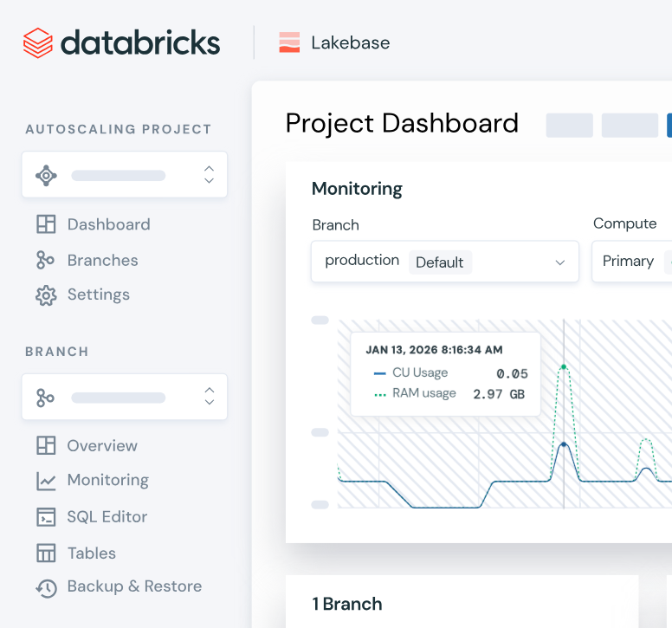Click the project target icon in selector
Image resolution: width=672 pixels, height=628 pixels.
(x=46, y=175)
